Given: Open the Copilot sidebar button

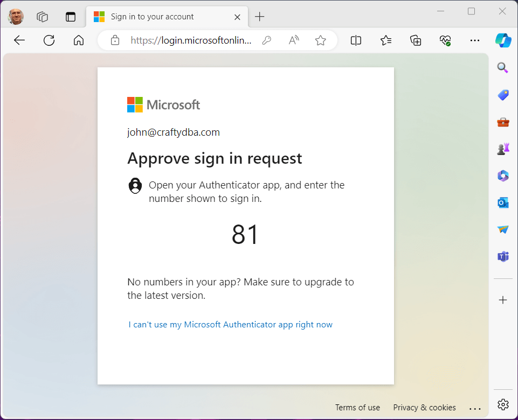Looking at the screenshot, I should tap(503, 40).
